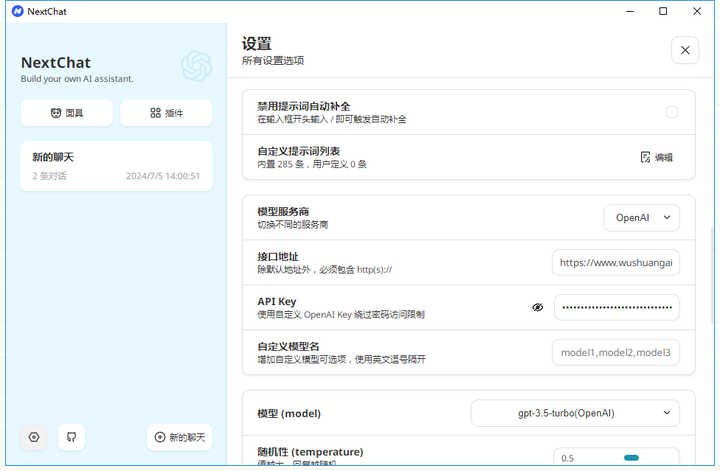The width and height of the screenshot is (720, 471).
Task: Minimize the NextChat window
Action: click(x=630, y=11)
